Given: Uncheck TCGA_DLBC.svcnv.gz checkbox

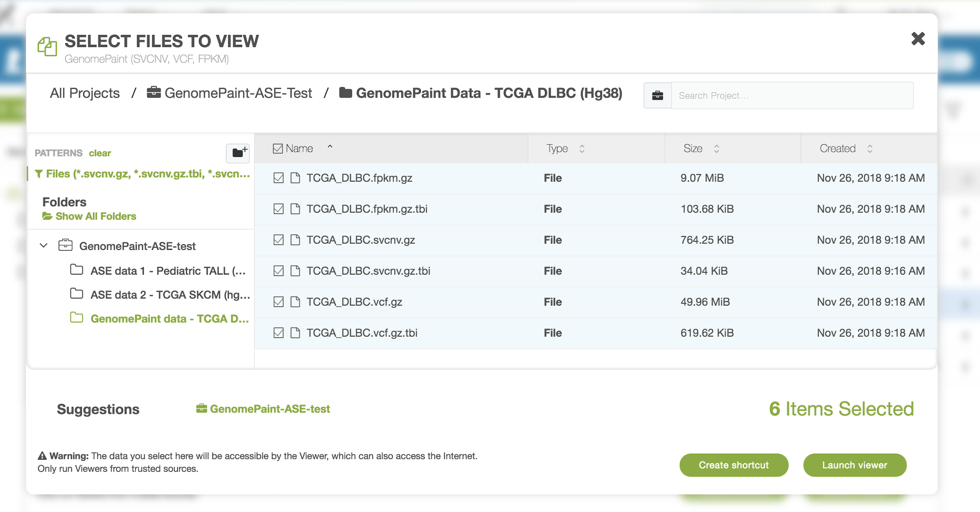Looking at the screenshot, I should (278, 240).
